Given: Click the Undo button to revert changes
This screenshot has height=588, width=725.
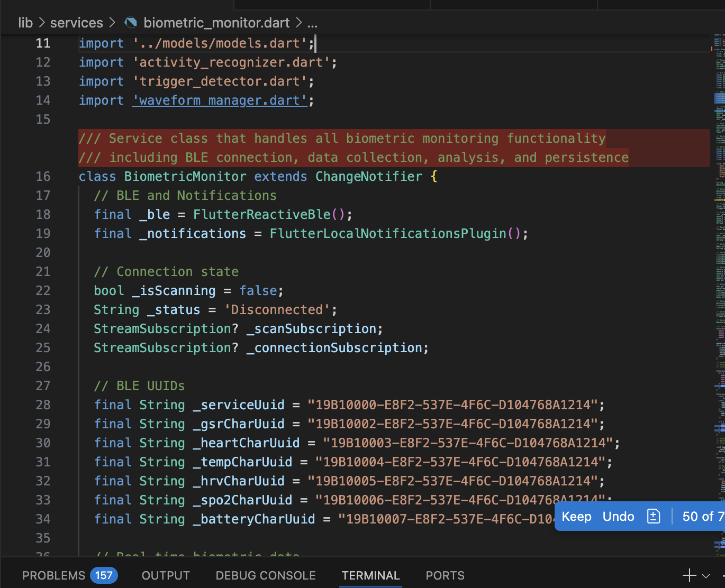Looking at the screenshot, I should coord(618,516).
